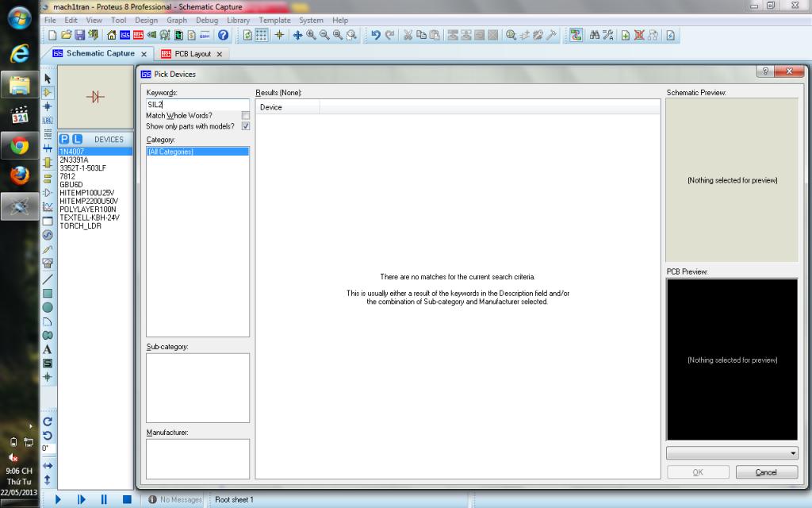This screenshot has height=508, width=812.
Task: Click the 'No Messages' status entry
Action: 175,500
